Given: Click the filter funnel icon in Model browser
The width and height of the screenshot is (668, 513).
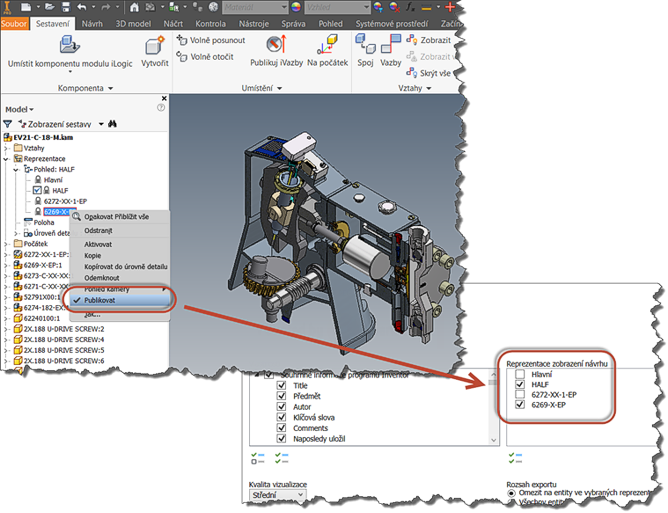Looking at the screenshot, I should point(8,123).
